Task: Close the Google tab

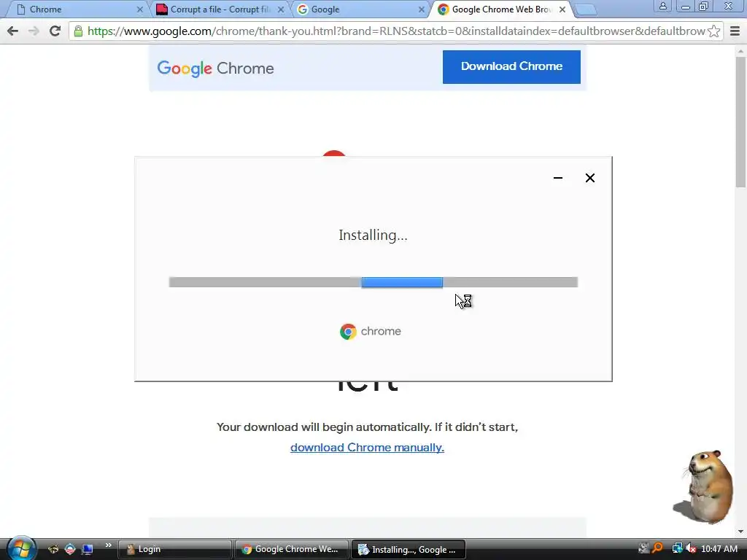Action: [x=422, y=9]
